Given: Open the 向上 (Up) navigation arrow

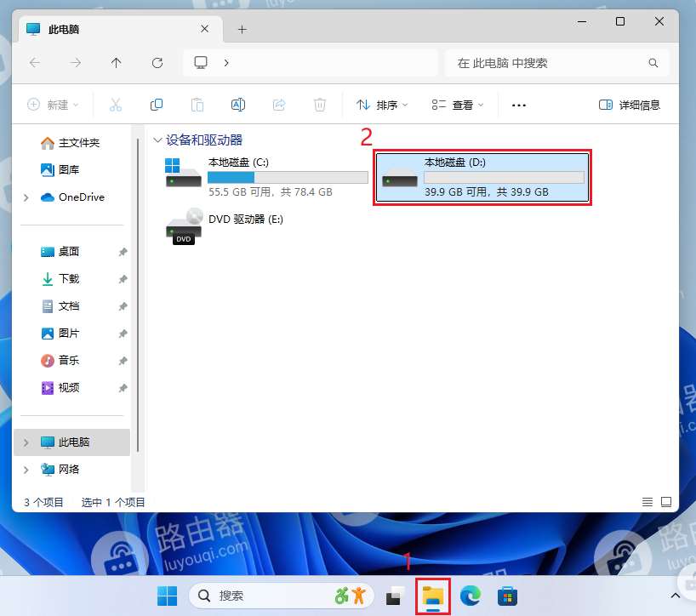Looking at the screenshot, I should (x=117, y=62).
